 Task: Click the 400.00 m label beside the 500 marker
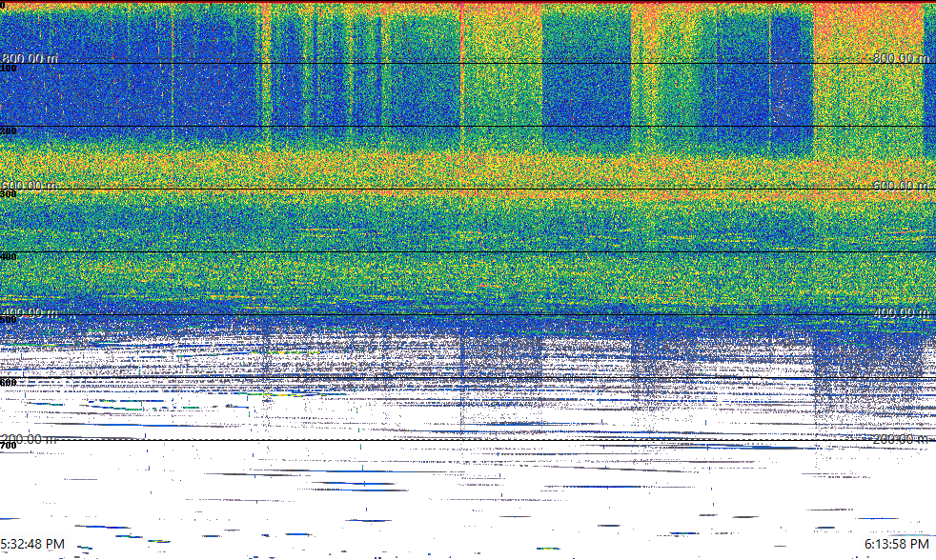click(30, 312)
